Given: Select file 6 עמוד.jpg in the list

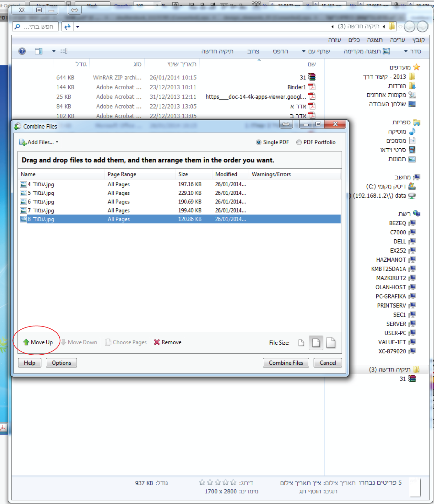Looking at the screenshot, I should [180, 202].
